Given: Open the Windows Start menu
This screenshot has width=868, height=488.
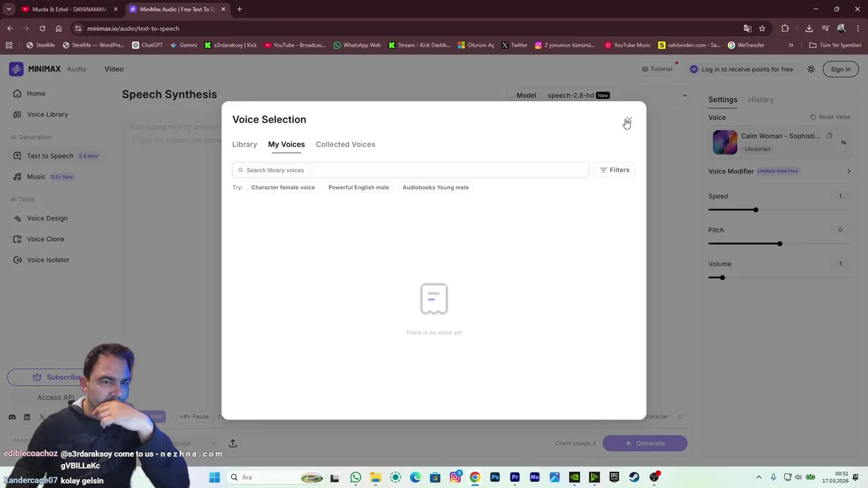Looking at the screenshot, I should point(214,477).
